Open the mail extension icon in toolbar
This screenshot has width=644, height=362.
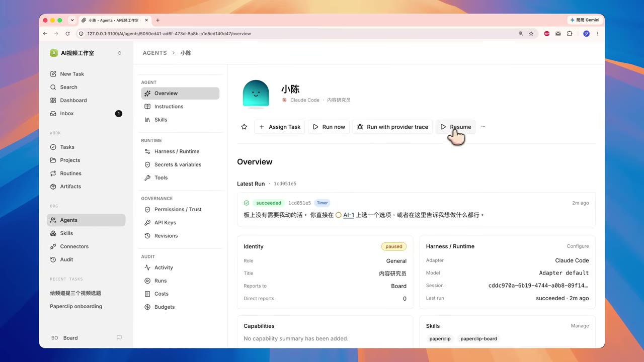(x=558, y=34)
